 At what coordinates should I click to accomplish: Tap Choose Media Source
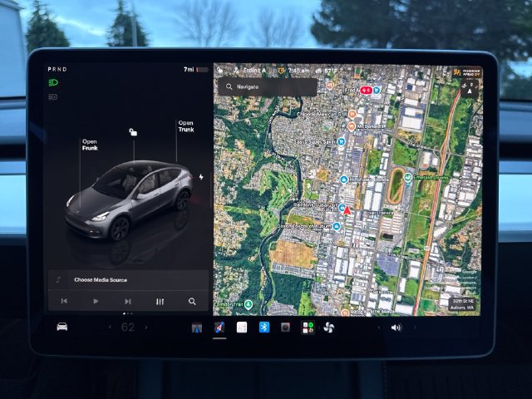point(101,280)
